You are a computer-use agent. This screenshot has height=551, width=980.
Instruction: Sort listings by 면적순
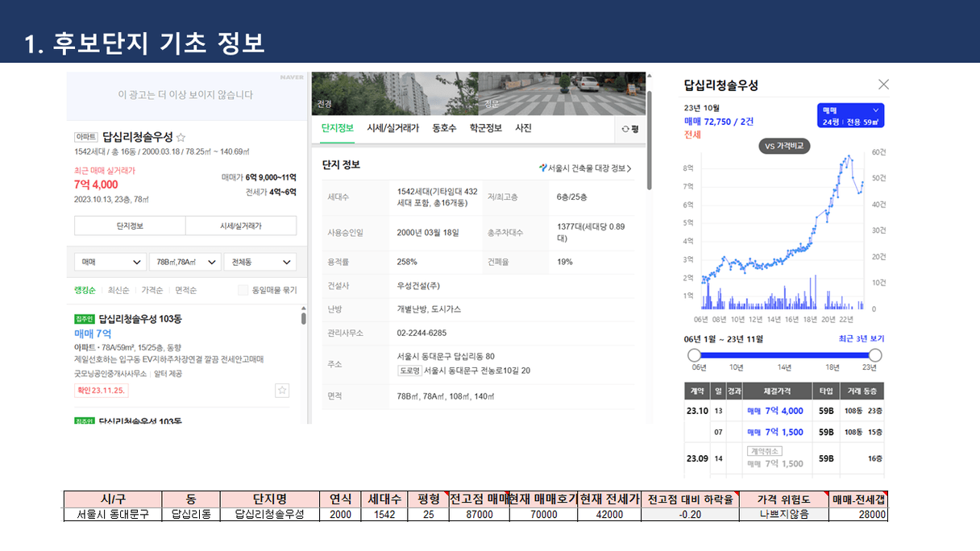(x=185, y=290)
